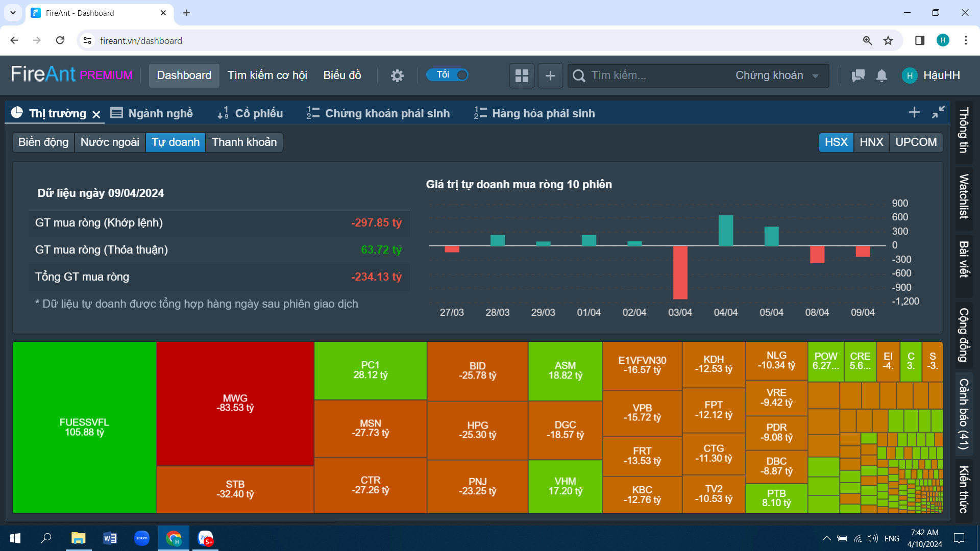Open the chat messages icon
This screenshot has height=551, width=980.
coord(858,76)
